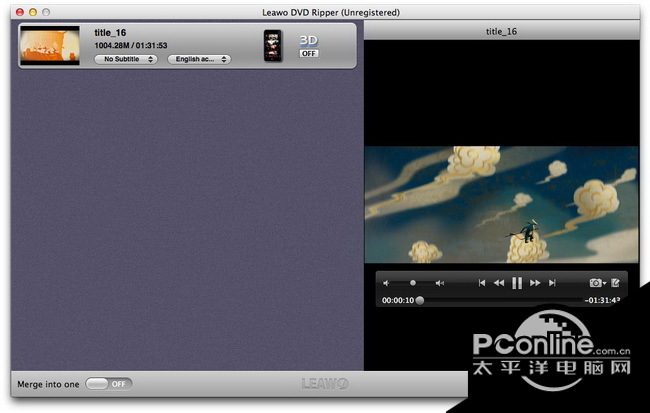Skip to the next chapter

pos(552,283)
